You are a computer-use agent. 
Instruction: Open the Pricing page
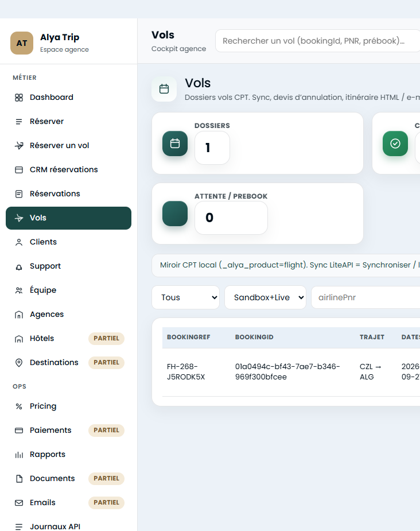pos(68,406)
